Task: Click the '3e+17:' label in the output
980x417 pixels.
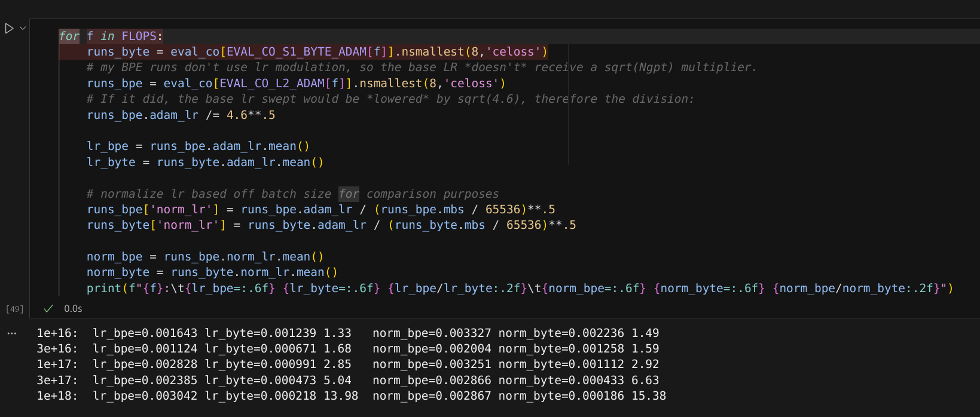Action: click(x=57, y=381)
